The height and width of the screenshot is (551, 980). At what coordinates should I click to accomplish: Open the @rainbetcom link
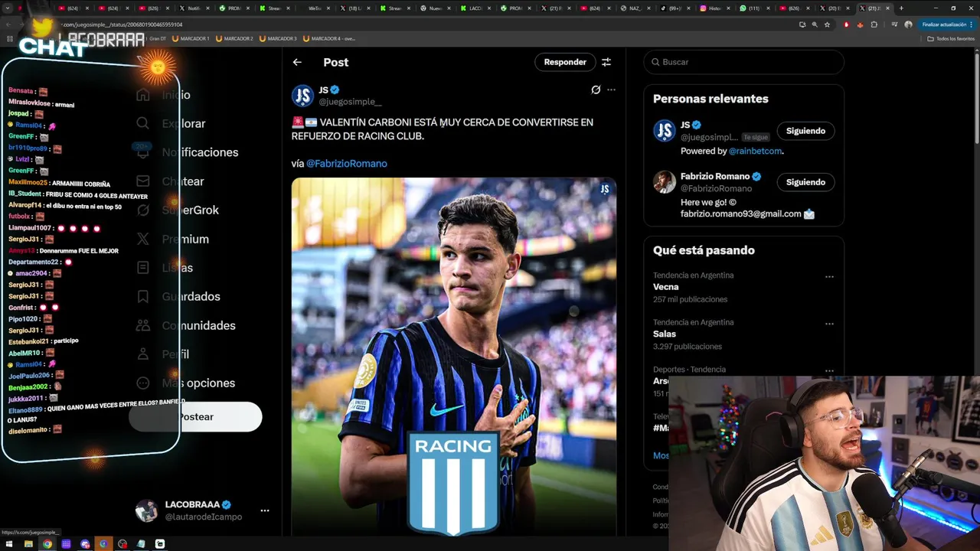755,151
